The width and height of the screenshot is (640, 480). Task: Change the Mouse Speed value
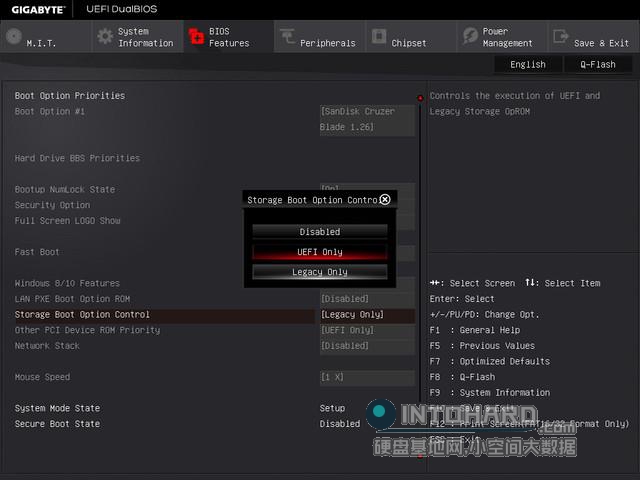pos(366,377)
